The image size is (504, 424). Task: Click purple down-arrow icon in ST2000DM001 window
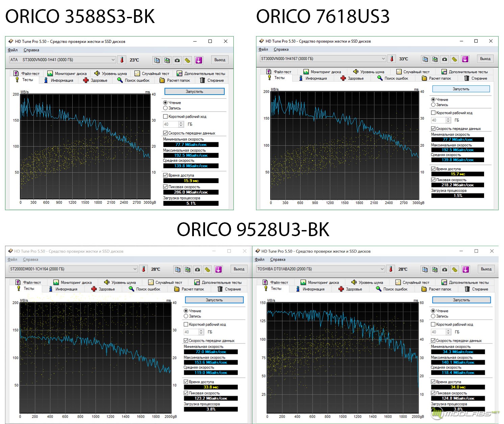coord(219,269)
